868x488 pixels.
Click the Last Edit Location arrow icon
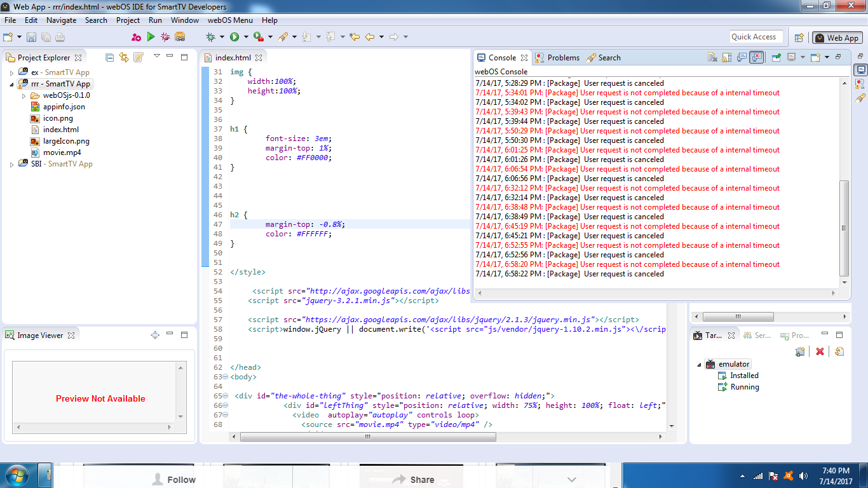click(x=355, y=37)
